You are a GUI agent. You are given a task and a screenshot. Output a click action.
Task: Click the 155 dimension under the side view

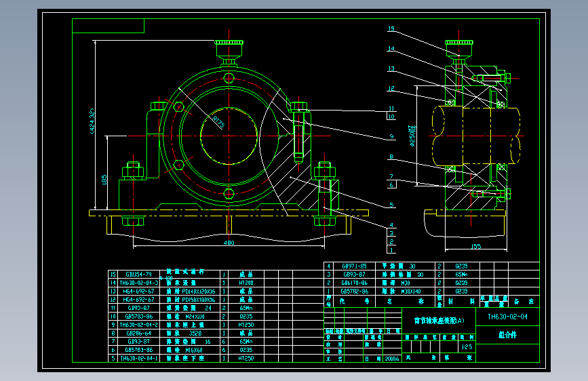(x=475, y=246)
